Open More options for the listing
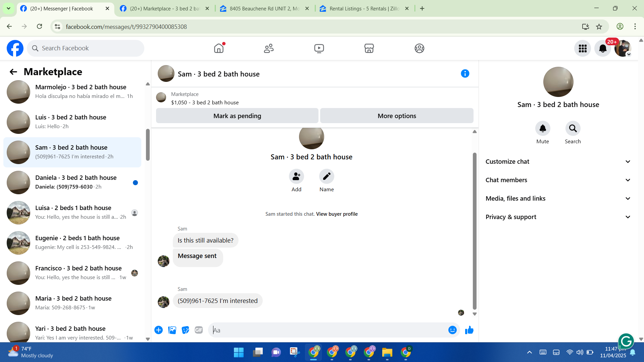 tap(397, 116)
